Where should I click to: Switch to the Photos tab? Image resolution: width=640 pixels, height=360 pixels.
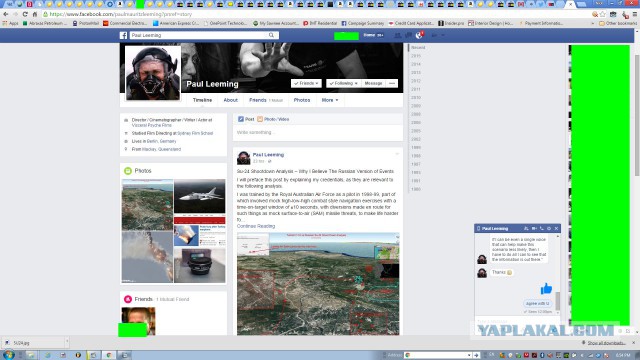pyautogui.click(x=302, y=100)
